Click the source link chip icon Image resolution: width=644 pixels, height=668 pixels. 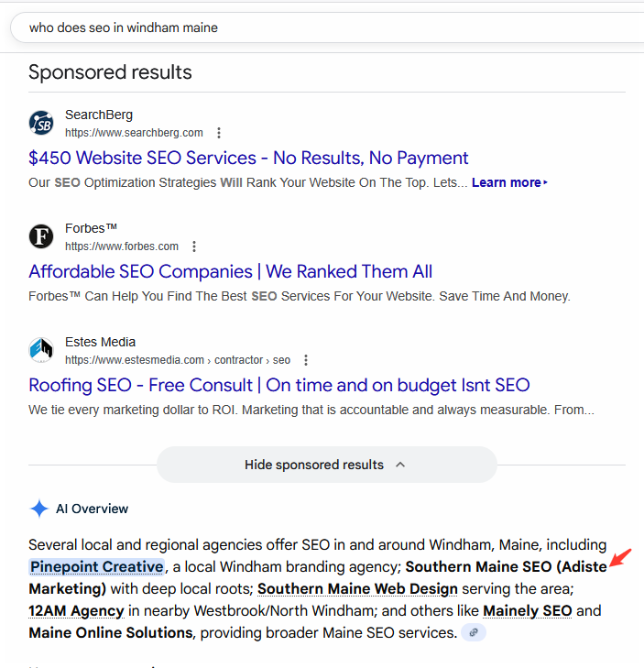point(473,632)
